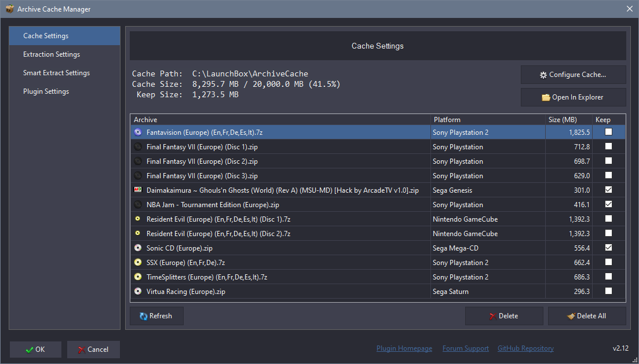The image size is (639, 364).
Task: Click the Sega Genesis platform cell
Action: coord(488,190)
